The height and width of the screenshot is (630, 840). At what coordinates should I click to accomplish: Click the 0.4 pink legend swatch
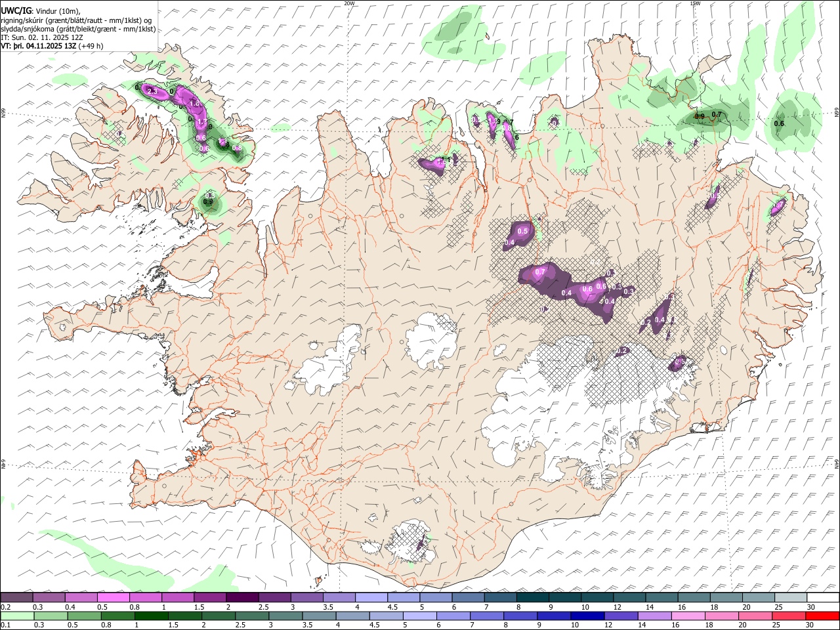click(x=81, y=597)
